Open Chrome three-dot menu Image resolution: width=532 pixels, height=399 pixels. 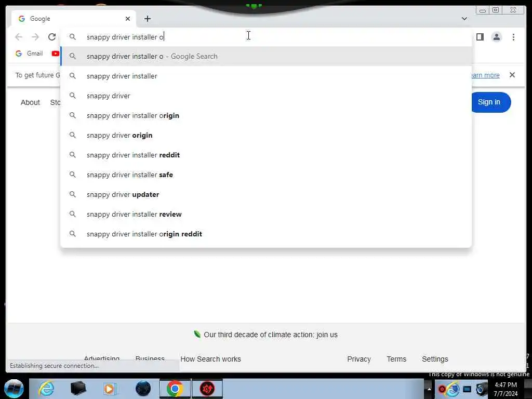(x=513, y=37)
